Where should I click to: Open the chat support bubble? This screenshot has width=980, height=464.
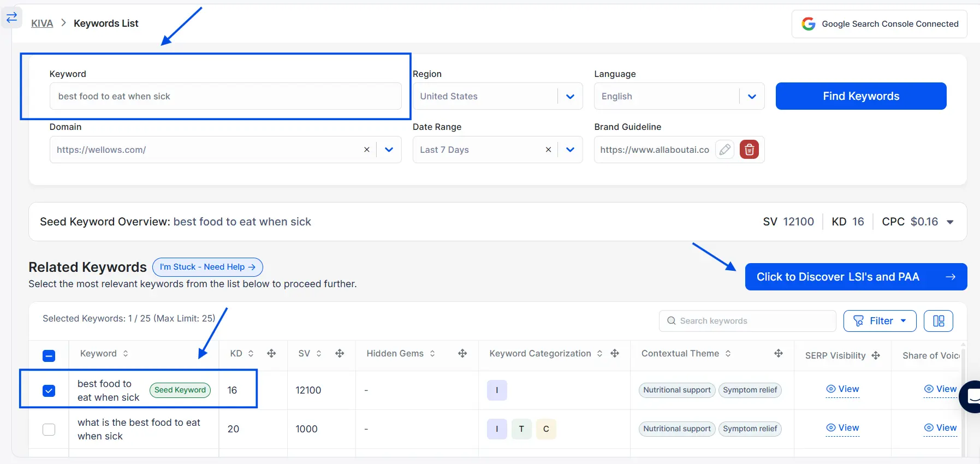[971, 397]
